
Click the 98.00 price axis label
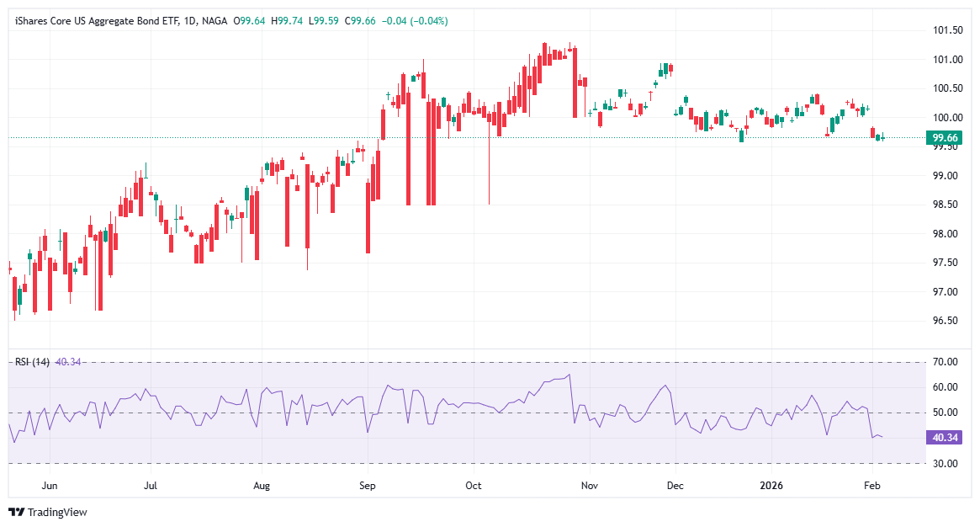pyautogui.click(x=945, y=234)
